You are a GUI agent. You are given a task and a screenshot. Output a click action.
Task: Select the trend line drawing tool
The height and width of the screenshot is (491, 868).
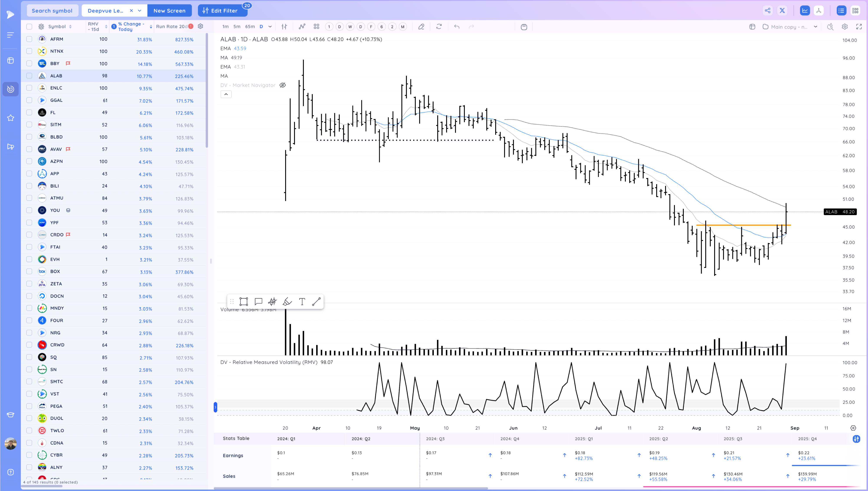coord(316,301)
